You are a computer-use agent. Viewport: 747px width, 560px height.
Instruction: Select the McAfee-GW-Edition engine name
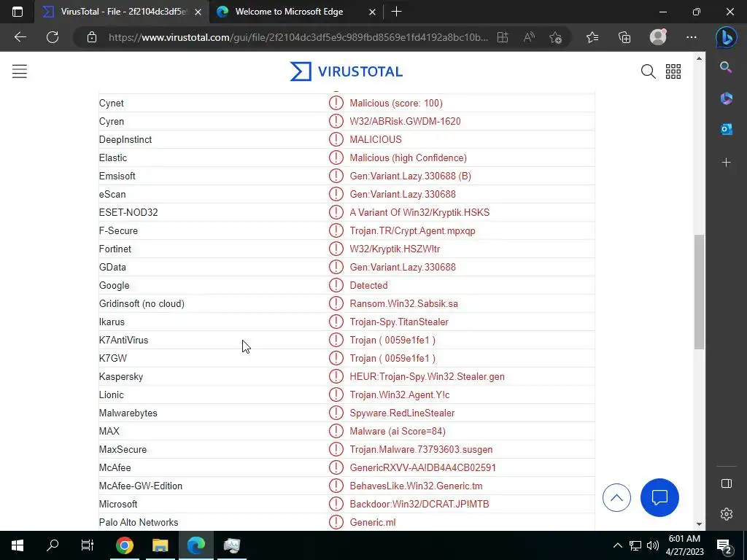click(141, 486)
